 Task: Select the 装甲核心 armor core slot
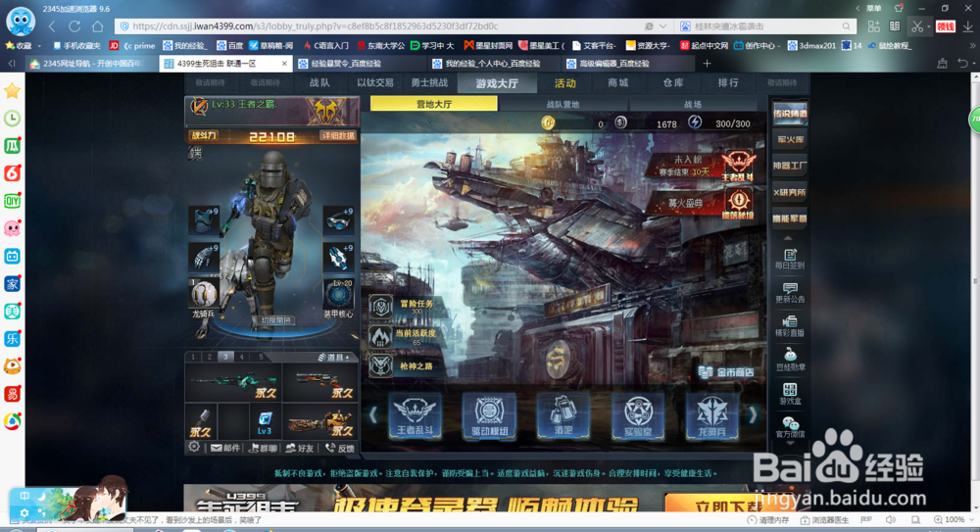338,295
